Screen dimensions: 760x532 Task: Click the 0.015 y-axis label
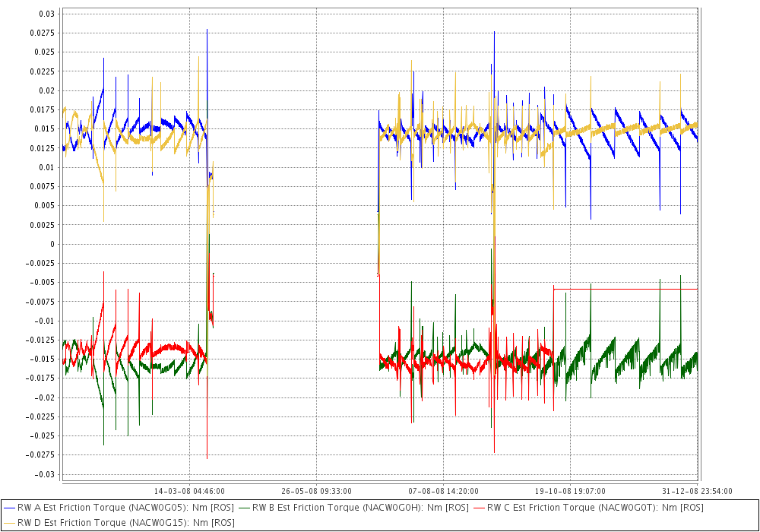(x=46, y=129)
